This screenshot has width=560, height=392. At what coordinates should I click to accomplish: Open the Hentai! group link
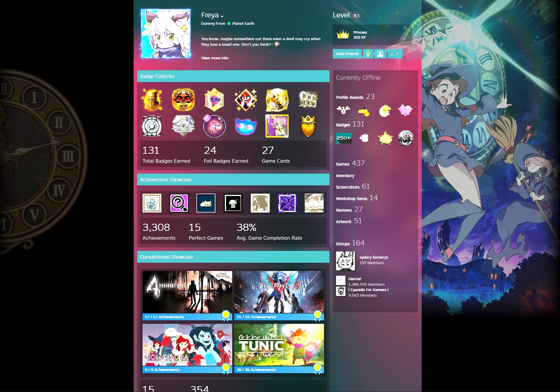(x=355, y=279)
